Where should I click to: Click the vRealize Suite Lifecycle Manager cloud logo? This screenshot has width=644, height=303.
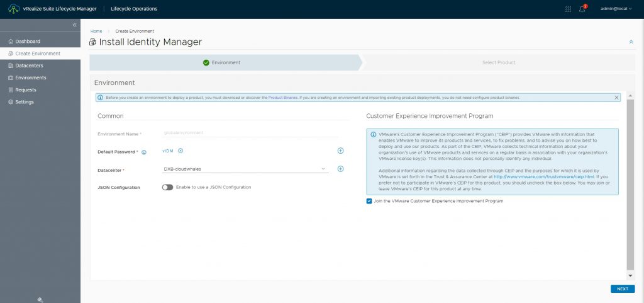(14, 9)
